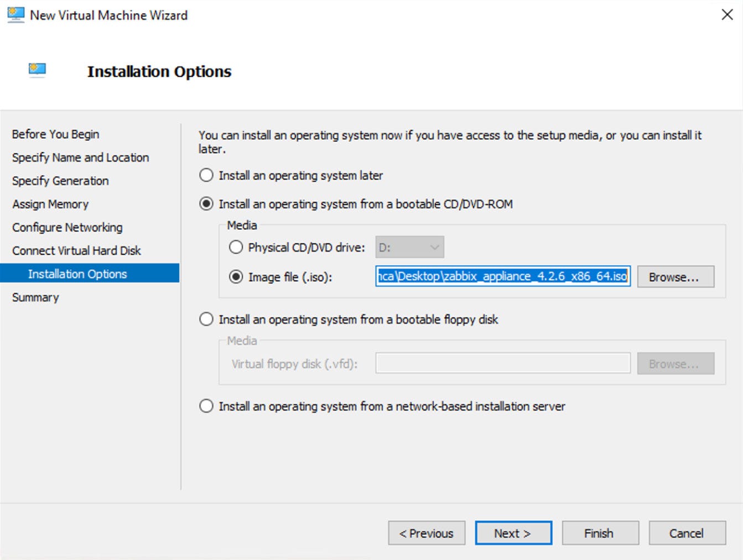Click the wizard title bar computer icon
This screenshot has height=560, width=743.
pos(15,15)
